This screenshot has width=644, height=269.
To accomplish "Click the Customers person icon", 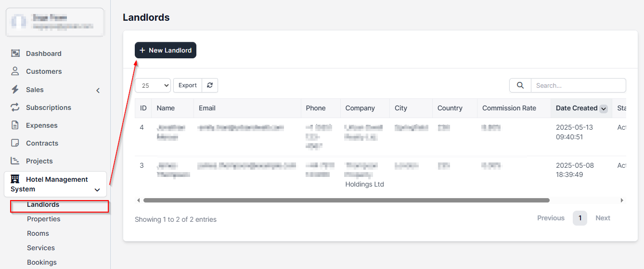I will [x=15, y=71].
